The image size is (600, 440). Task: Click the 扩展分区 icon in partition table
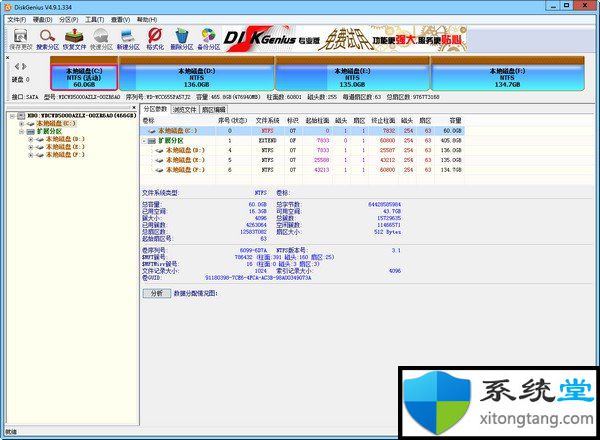pos(152,141)
